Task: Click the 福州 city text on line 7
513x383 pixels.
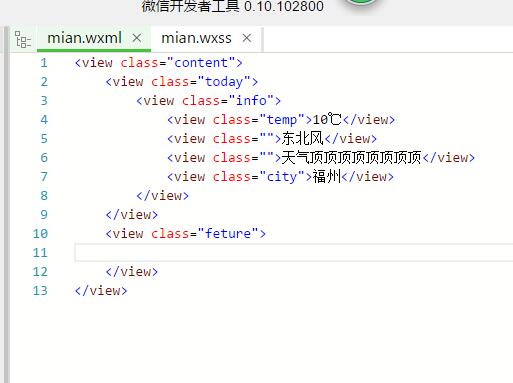Action: [x=327, y=176]
